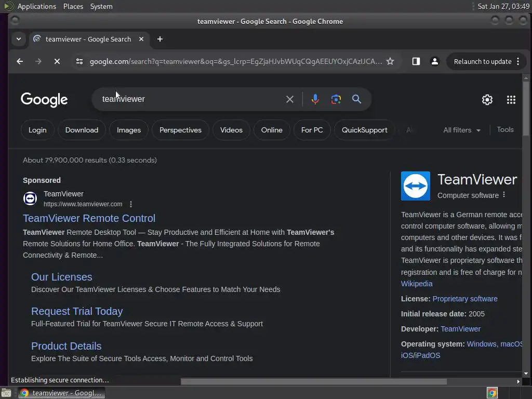Image resolution: width=532 pixels, height=399 pixels.
Task: Open the Google apps grid
Action: [511, 99]
